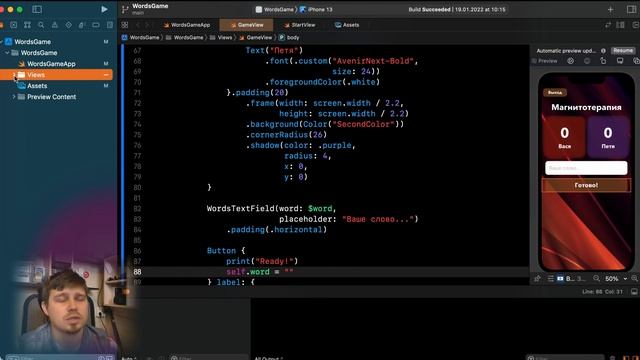The image size is (640, 360).
Task: Add an editor on the right
Action: 636,25
